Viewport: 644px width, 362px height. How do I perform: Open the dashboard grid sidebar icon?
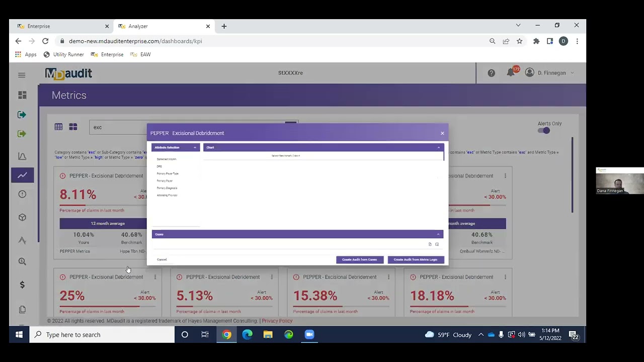(x=22, y=95)
